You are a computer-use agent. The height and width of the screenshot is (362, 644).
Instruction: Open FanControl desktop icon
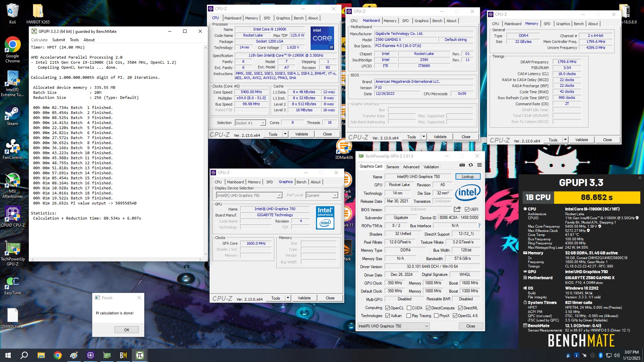12,149
